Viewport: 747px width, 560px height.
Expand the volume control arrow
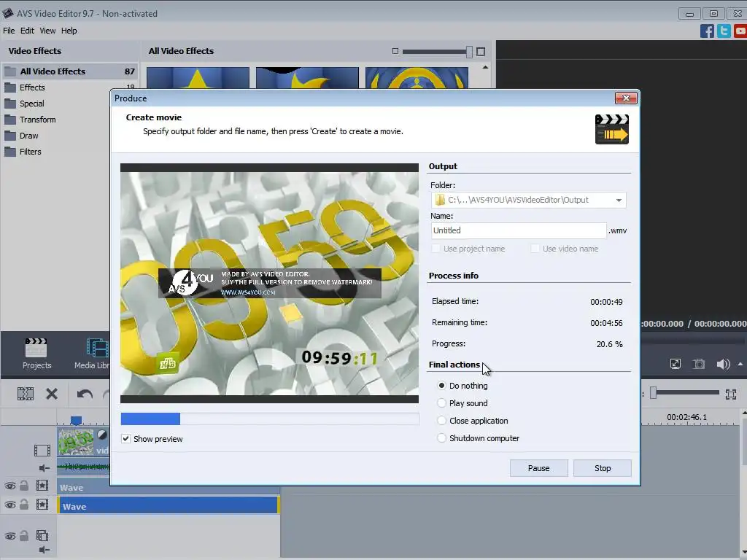pos(740,365)
